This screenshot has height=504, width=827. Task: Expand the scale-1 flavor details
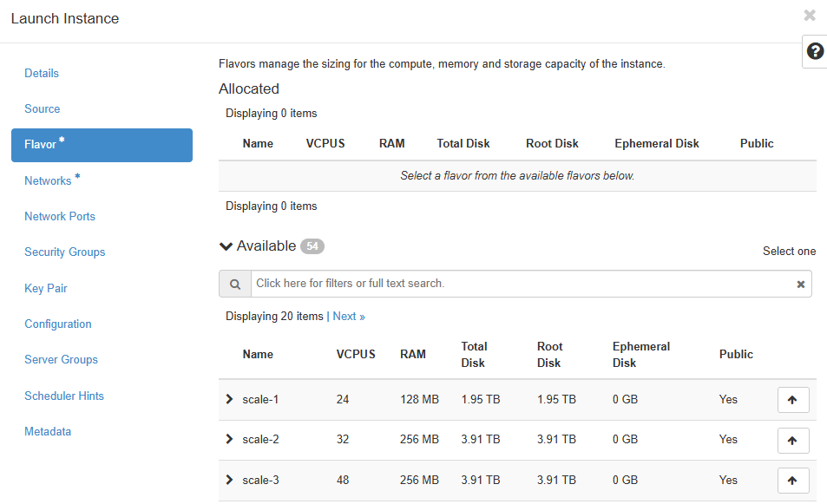(228, 399)
